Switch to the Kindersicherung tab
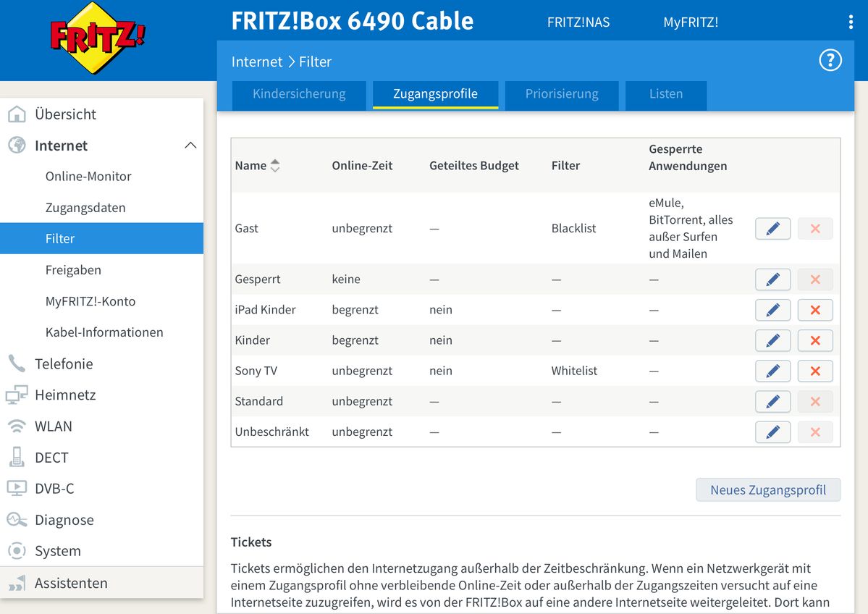 (x=299, y=94)
